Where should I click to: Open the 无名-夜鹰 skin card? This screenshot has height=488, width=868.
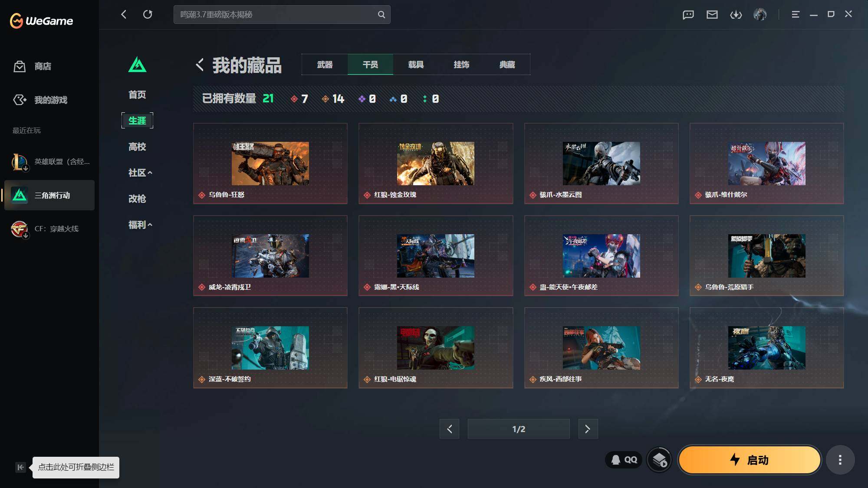[767, 348]
